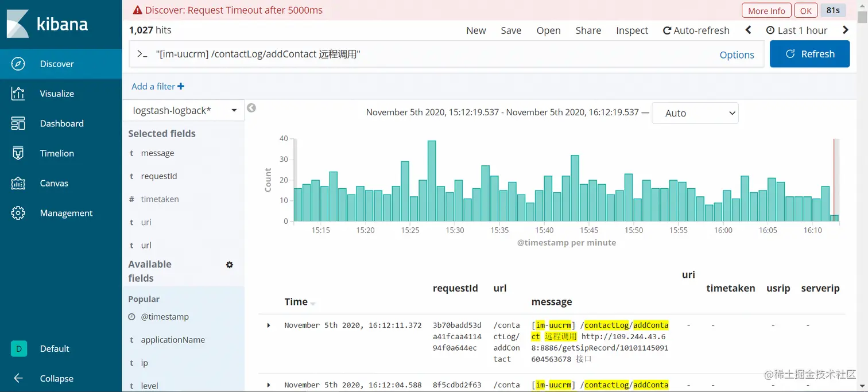This screenshot has width=868, height=392.
Task: Open the Discover compass icon
Action: click(x=18, y=64)
